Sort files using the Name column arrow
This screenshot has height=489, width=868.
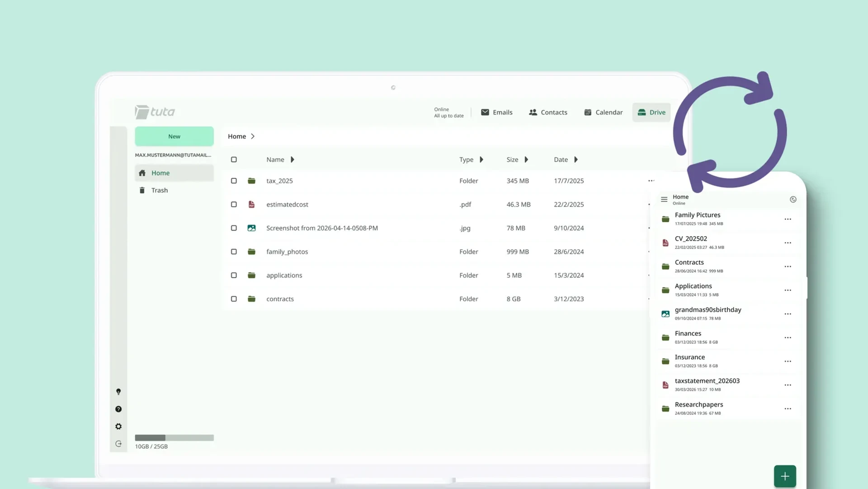pyautogui.click(x=293, y=159)
